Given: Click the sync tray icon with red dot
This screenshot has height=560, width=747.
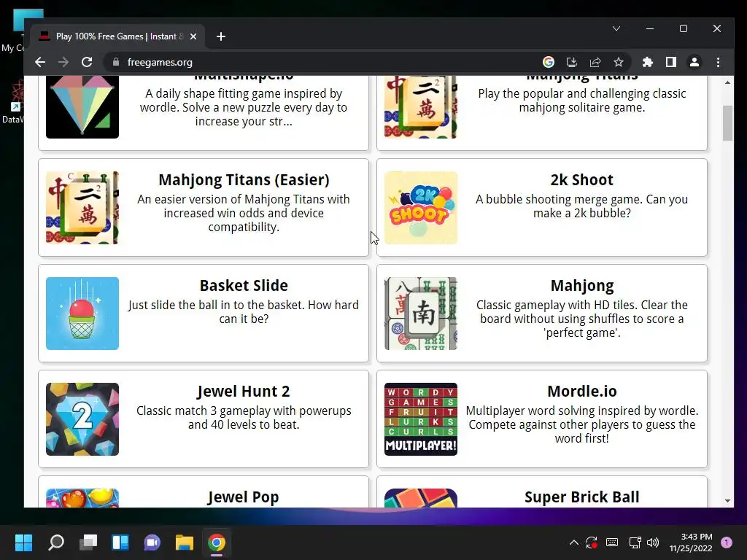Looking at the screenshot, I should point(592,542).
